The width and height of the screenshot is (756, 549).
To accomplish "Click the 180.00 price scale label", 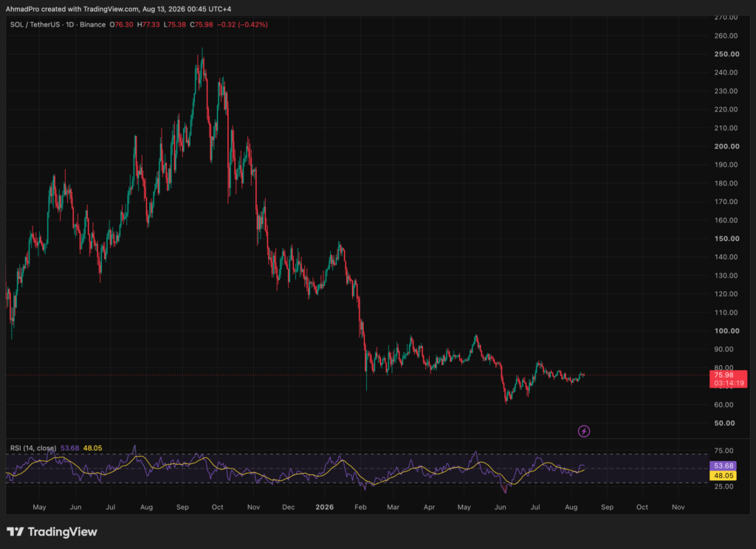I will click(726, 183).
